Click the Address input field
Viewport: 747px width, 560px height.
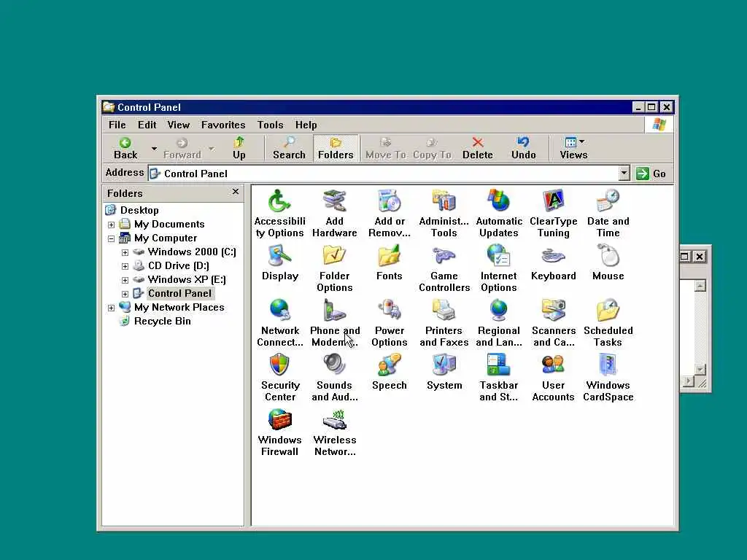pyautogui.click(x=384, y=174)
